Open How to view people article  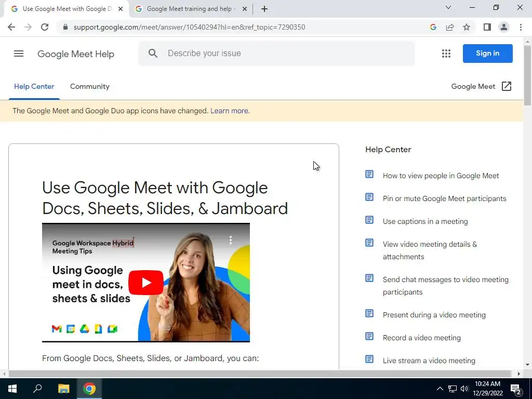point(441,176)
